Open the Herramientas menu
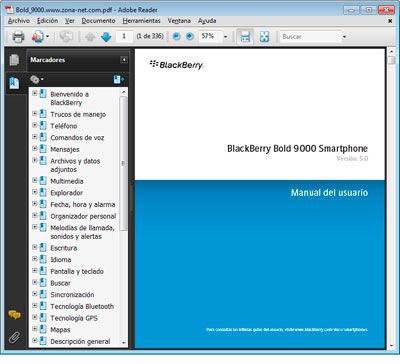400x364 pixels. pos(141,21)
